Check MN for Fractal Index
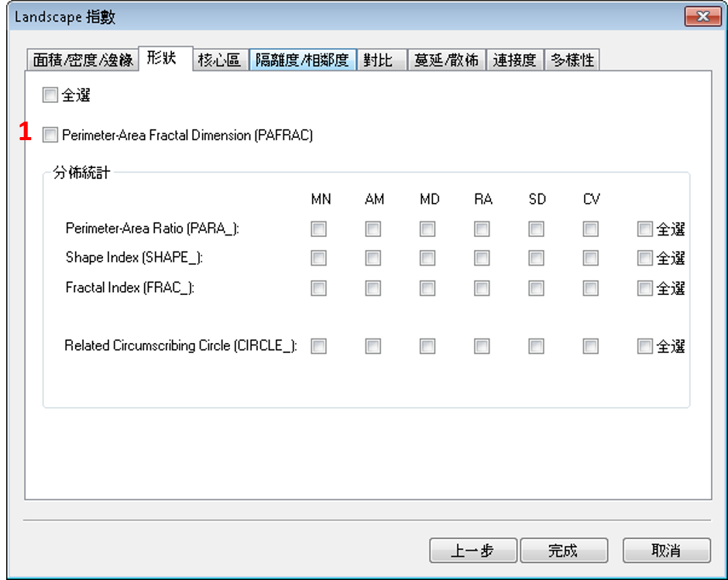This screenshot has width=728, height=580. click(x=318, y=288)
